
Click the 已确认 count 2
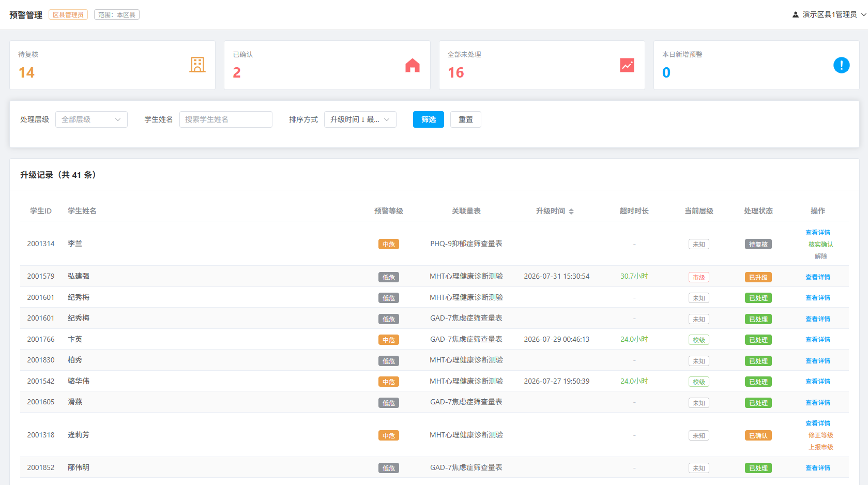237,72
